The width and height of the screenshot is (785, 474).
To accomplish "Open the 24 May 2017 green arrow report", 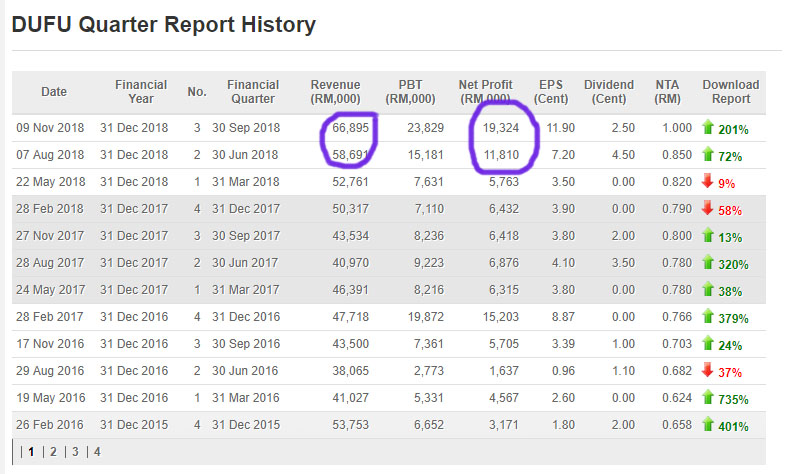I will point(707,289).
